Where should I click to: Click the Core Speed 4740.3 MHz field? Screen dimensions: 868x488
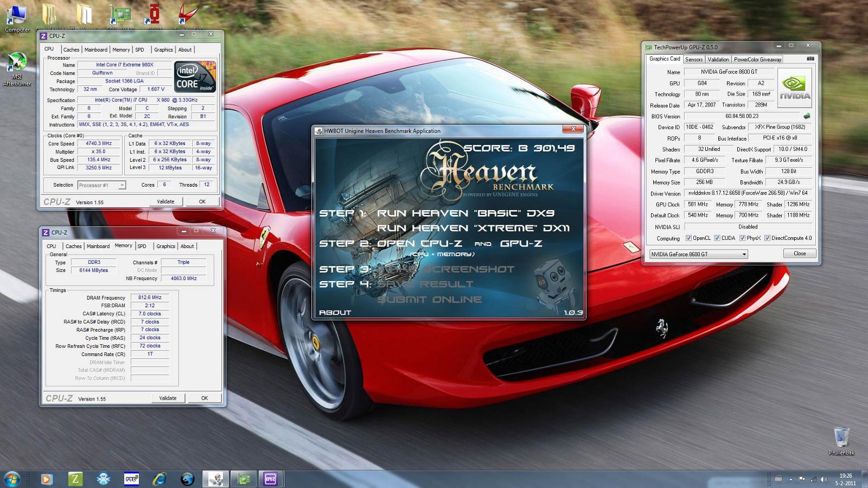click(99, 143)
